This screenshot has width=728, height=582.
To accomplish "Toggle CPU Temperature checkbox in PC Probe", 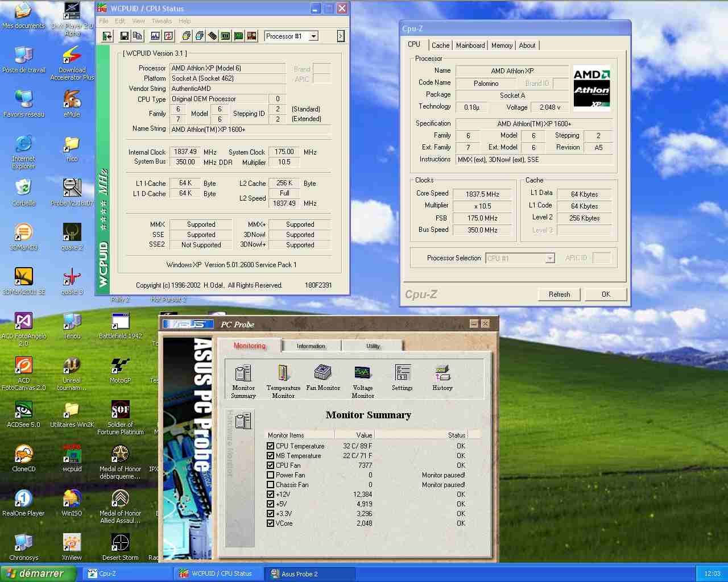I will click(271, 446).
